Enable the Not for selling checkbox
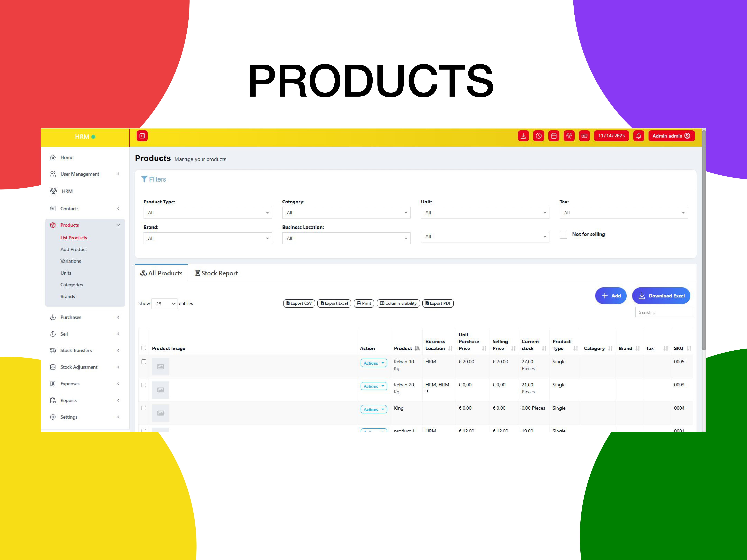This screenshot has width=747, height=560. [563, 235]
